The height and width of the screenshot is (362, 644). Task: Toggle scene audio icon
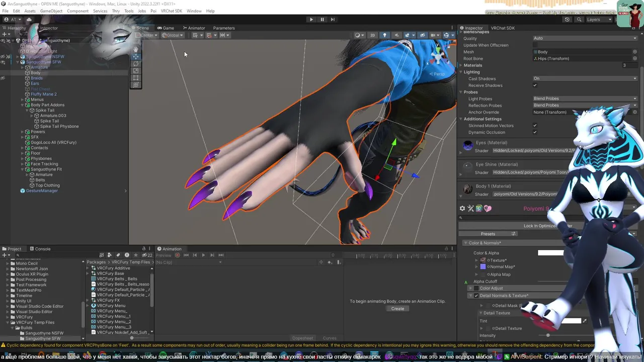click(396, 35)
